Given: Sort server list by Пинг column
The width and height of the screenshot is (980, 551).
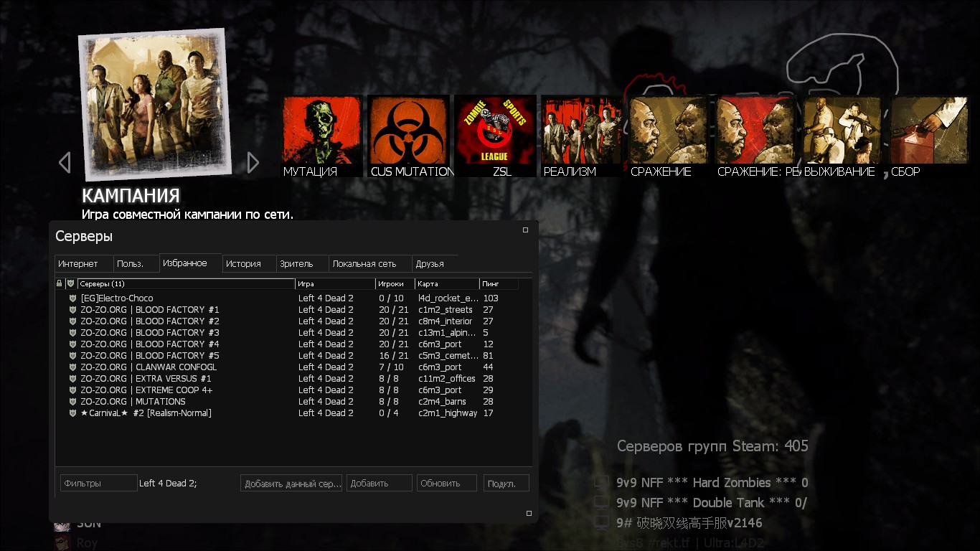Looking at the screenshot, I should [499, 284].
